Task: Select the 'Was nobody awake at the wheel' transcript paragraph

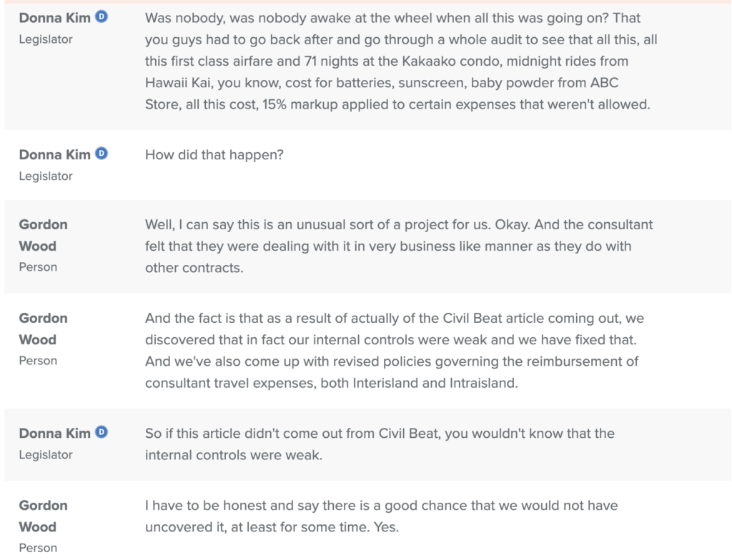Action: pyautogui.click(x=400, y=61)
